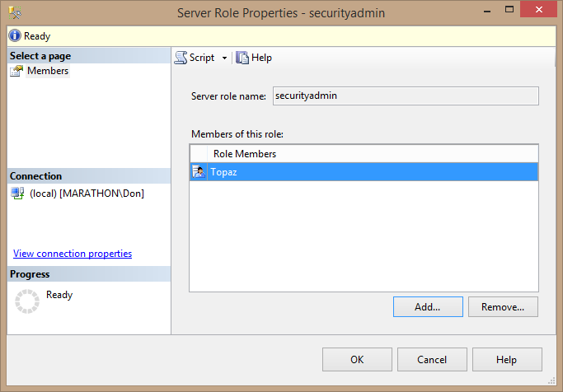
Task: Click the progress spinner indicator
Action: (27, 301)
